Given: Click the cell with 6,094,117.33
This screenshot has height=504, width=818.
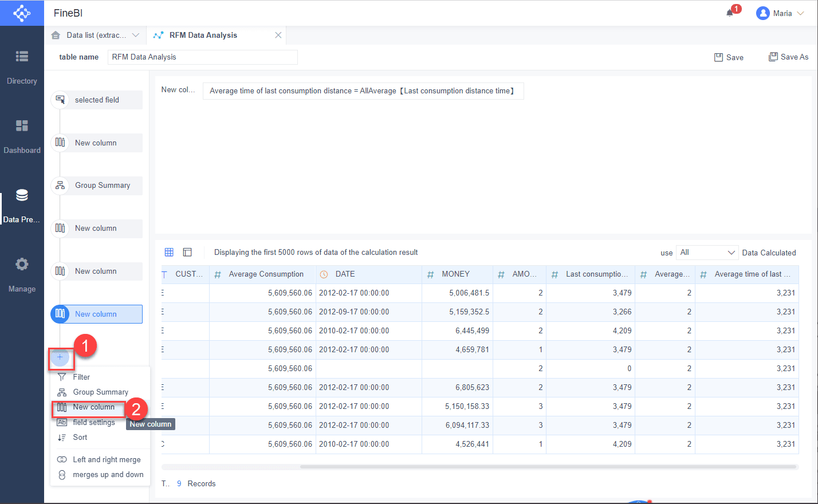Looking at the screenshot, I should [x=457, y=425].
